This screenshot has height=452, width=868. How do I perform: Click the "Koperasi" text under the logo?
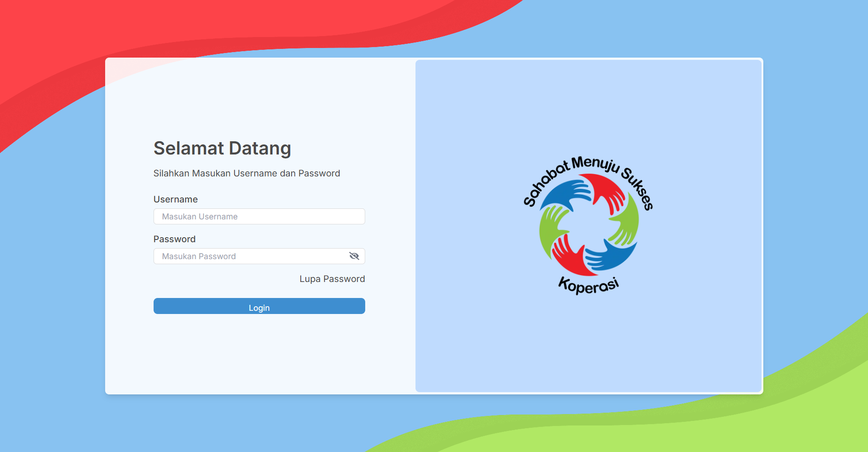(588, 285)
